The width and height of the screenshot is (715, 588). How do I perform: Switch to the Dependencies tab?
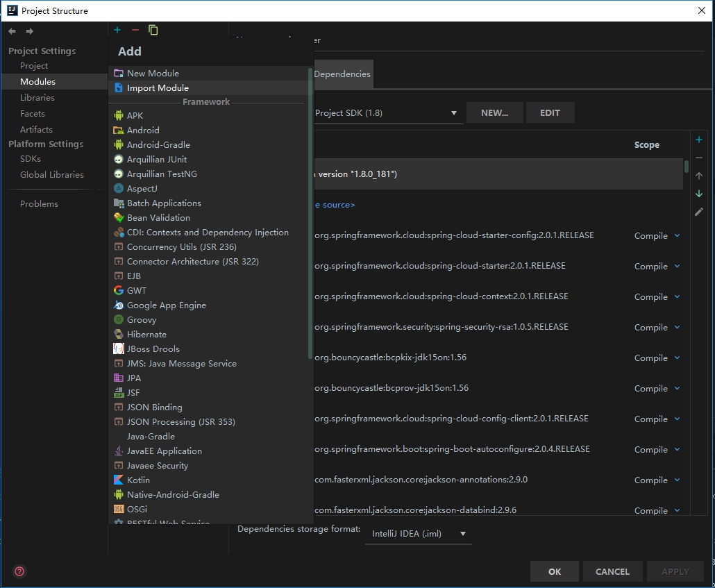[344, 74]
